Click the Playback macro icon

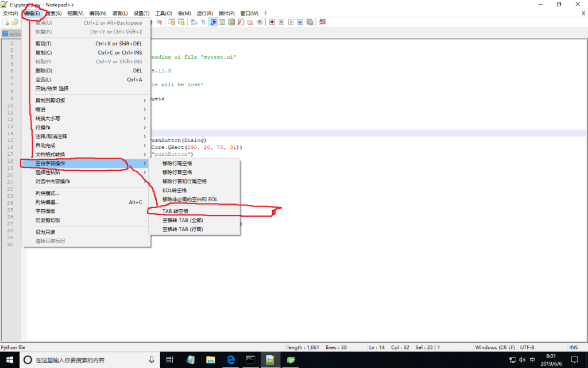291,22
